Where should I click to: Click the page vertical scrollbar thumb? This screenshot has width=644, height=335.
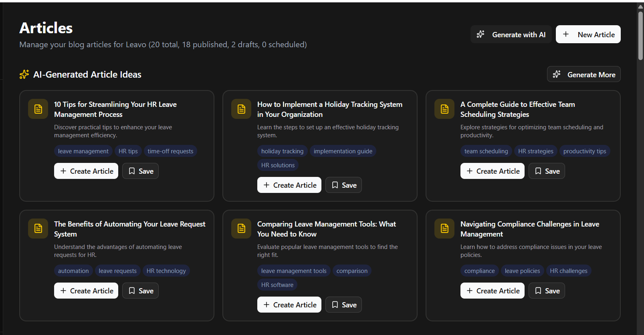640,36
